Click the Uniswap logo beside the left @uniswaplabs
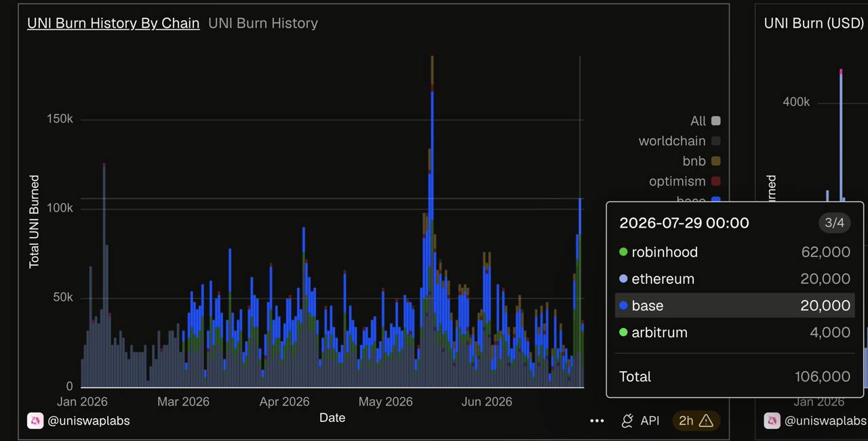 tap(35, 421)
